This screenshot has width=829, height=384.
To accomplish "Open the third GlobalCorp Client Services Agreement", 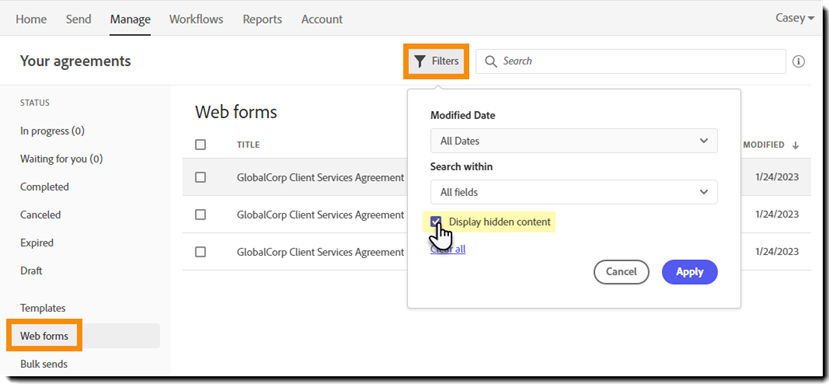I will pyautogui.click(x=320, y=252).
